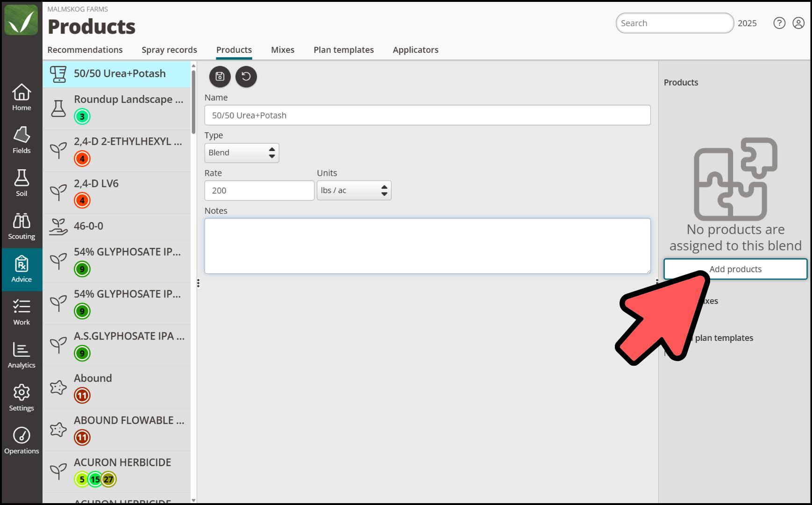Open the user account profile icon
This screenshot has height=505, width=812.
[798, 23]
